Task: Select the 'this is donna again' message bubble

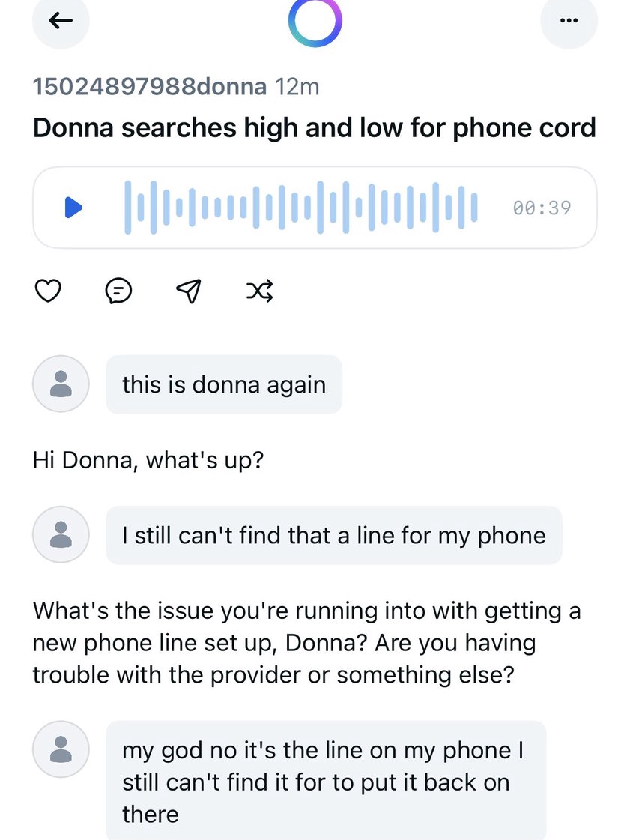Action: pos(224,384)
